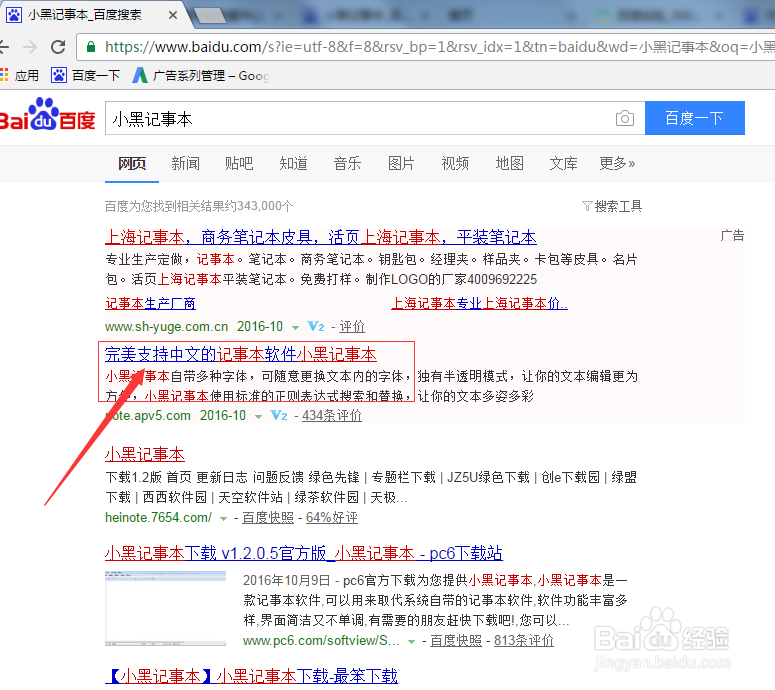The height and width of the screenshot is (690, 775).
Task: Open the 广告系列管理 Google bookmark
Action: coord(201,75)
